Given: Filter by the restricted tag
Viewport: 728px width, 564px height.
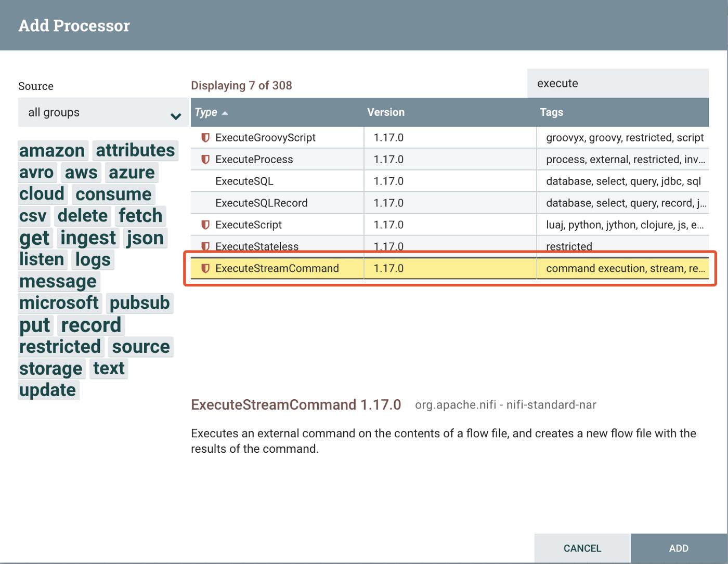Looking at the screenshot, I should [x=60, y=347].
